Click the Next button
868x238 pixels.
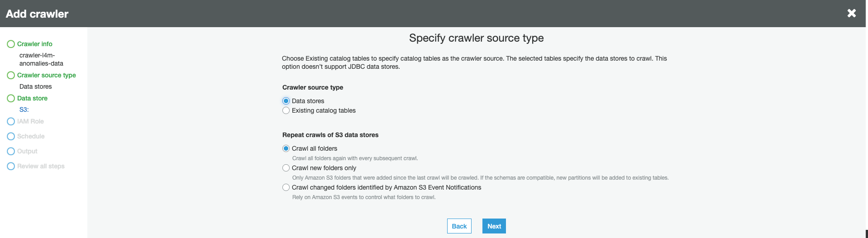pos(494,226)
